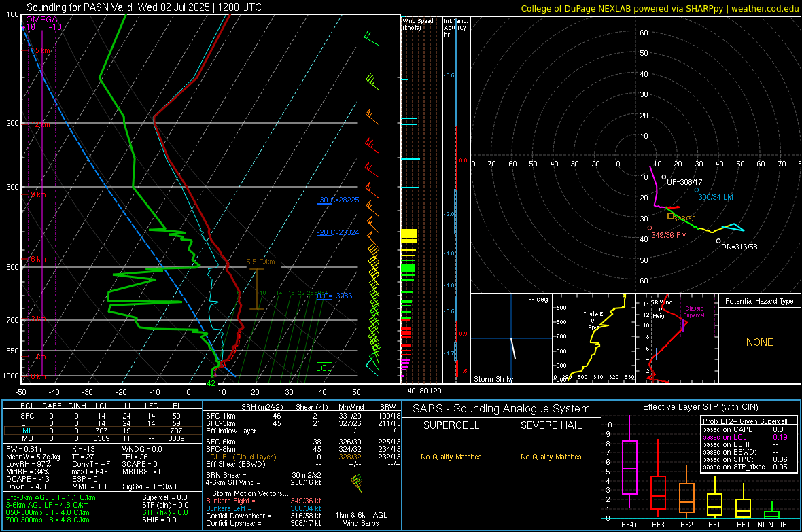This screenshot has width=802, height=532.
Task: Click the Supercell = 0.0 value
Action: (x=164, y=497)
